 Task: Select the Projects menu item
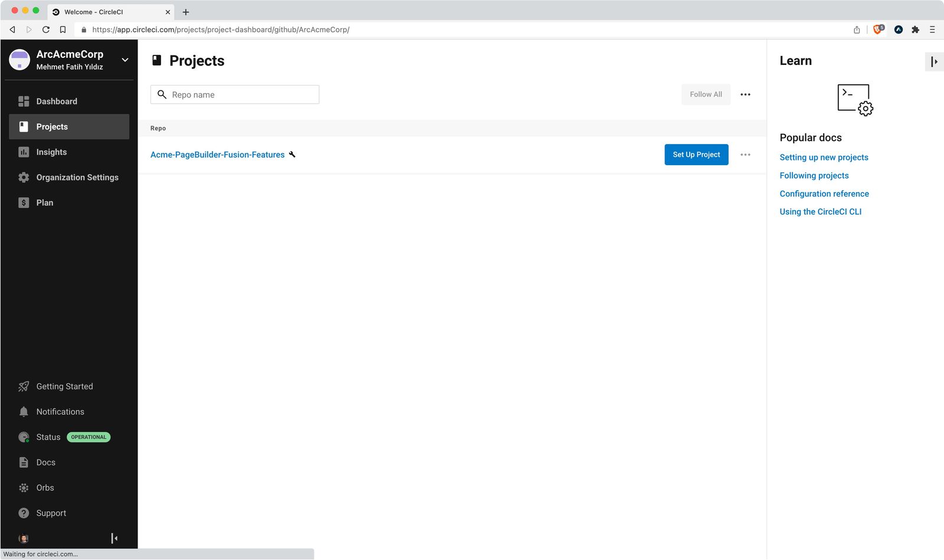pos(69,127)
